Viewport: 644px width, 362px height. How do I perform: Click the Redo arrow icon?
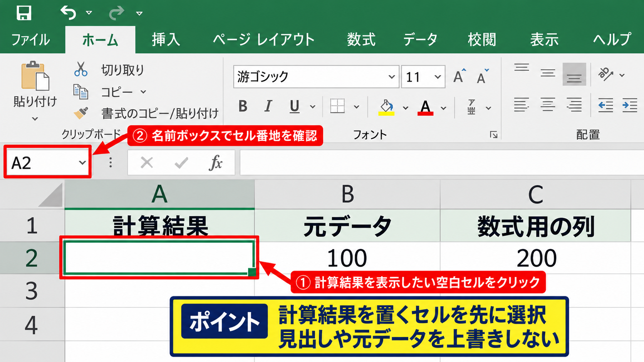point(116,13)
